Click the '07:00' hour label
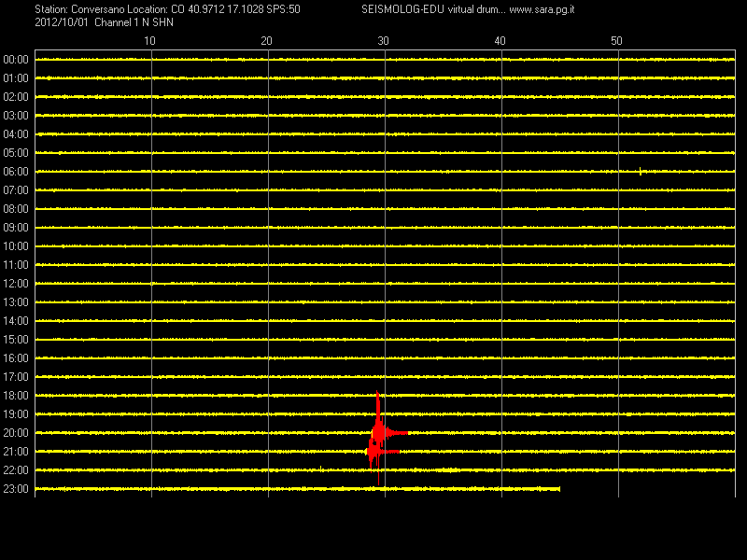This screenshot has height=560, width=747. (16, 190)
